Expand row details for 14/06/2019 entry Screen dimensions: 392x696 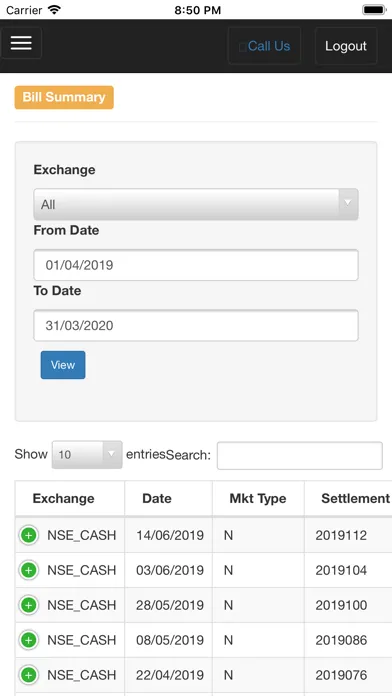pos(29,535)
